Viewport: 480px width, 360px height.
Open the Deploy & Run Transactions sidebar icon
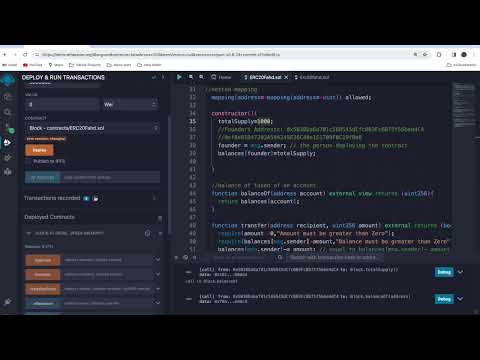pyautogui.click(x=7, y=142)
